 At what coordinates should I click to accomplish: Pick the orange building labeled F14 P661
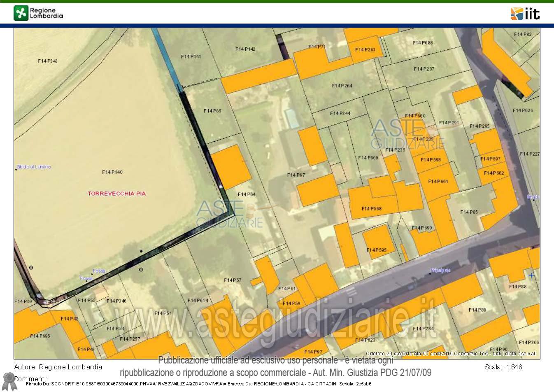point(438,181)
